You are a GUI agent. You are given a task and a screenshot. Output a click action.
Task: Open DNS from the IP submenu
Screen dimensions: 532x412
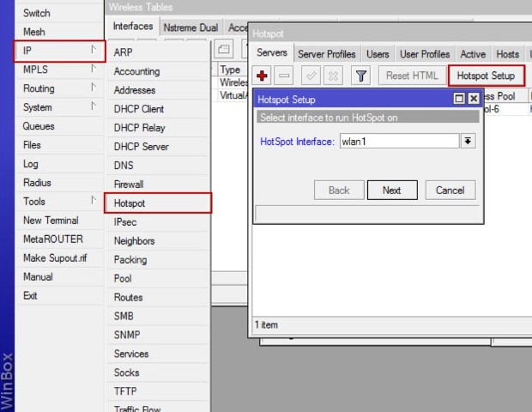[158, 166]
